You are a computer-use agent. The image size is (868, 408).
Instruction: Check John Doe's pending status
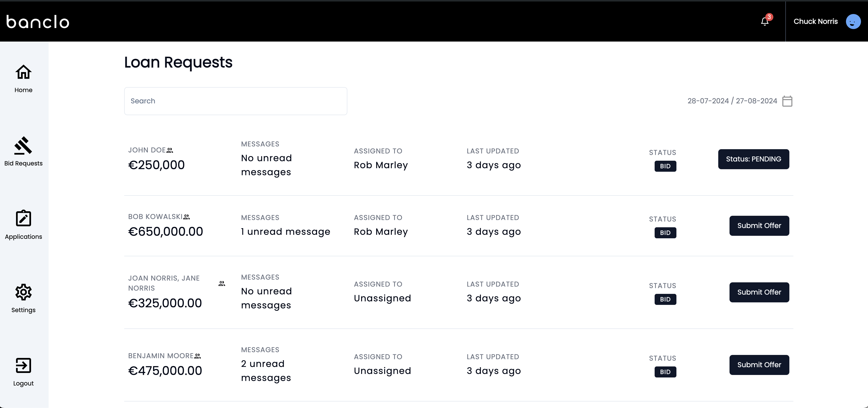point(754,159)
